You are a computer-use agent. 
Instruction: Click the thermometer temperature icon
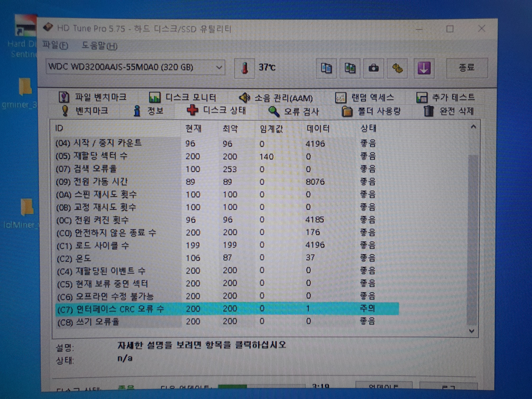[245, 68]
